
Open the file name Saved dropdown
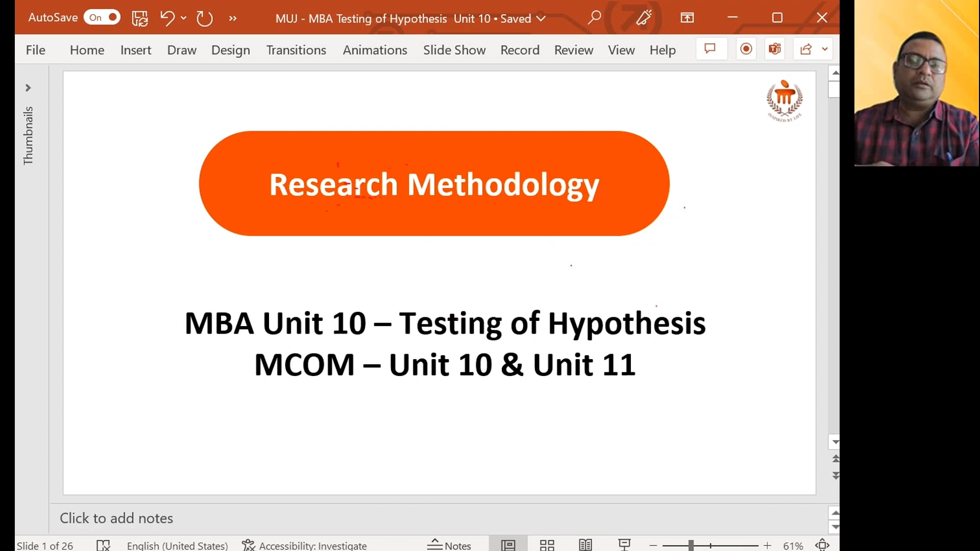(541, 18)
